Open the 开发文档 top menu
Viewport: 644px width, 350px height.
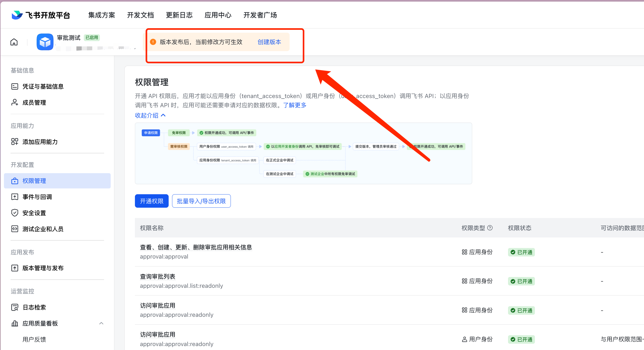click(140, 15)
